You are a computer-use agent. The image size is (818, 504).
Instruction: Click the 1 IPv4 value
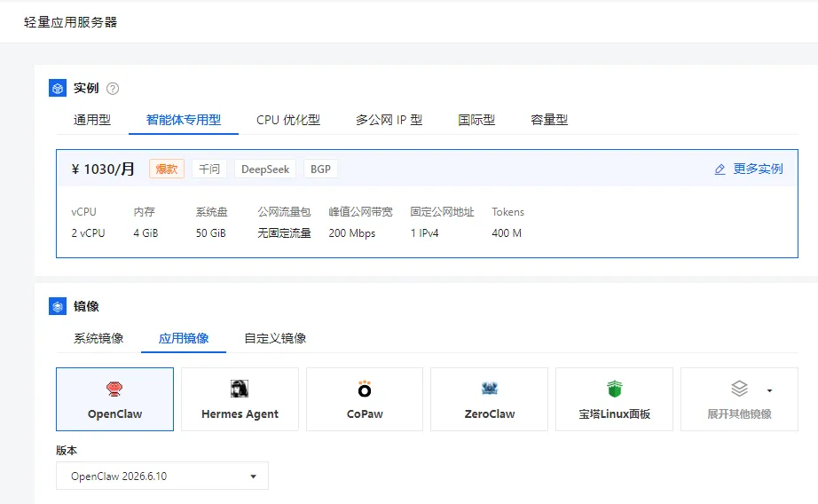(425, 233)
